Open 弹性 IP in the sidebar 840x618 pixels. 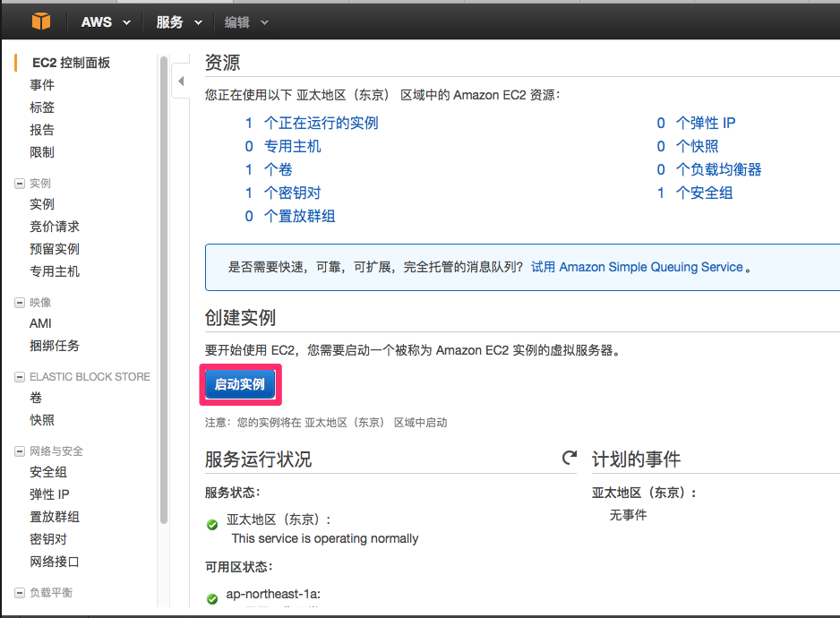pos(49,494)
